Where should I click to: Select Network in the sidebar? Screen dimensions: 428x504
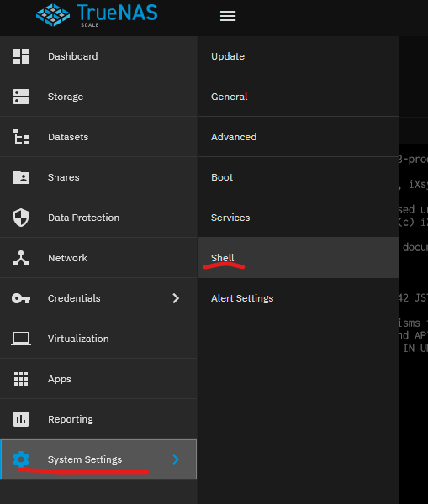coord(98,258)
